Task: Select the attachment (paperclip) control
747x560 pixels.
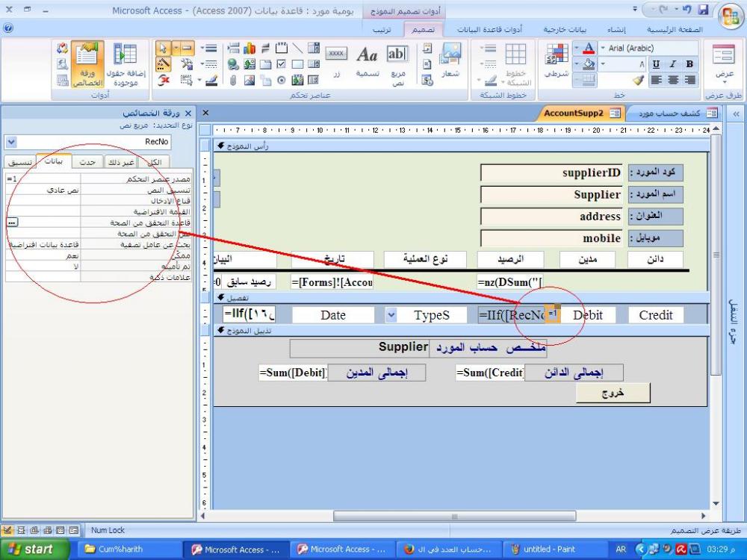Action: point(233,80)
